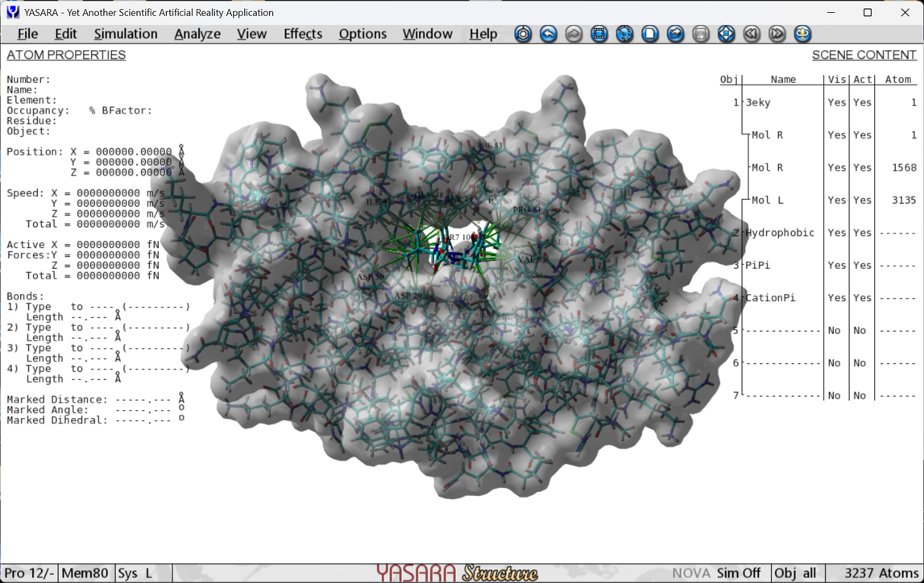
Task: Select Mol L in scene content
Action: click(x=767, y=201)
